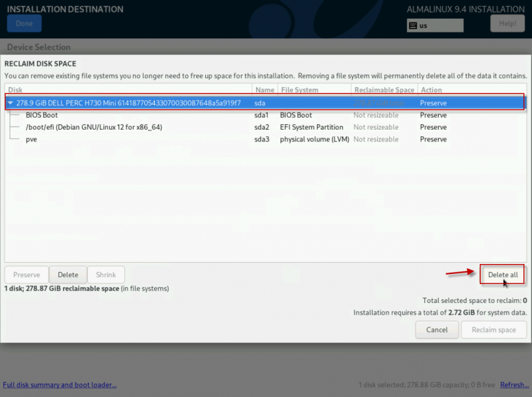
Task: Click Preserve action in the sda3 row
Action: click(433, 139)
